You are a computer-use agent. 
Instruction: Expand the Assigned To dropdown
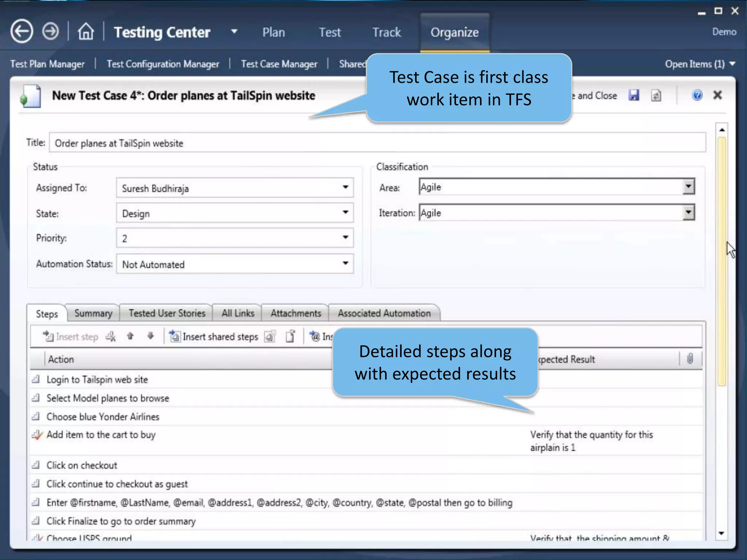coord(345,187)
